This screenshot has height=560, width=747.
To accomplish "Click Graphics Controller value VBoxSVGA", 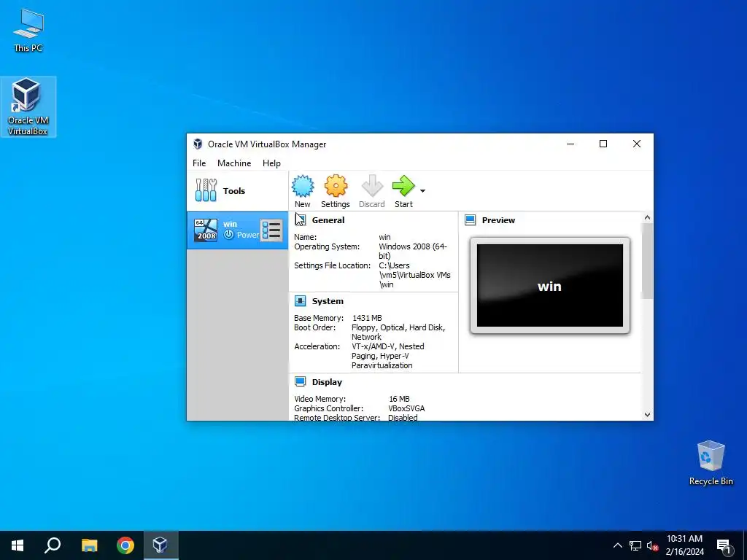I will tap(406, 408).
